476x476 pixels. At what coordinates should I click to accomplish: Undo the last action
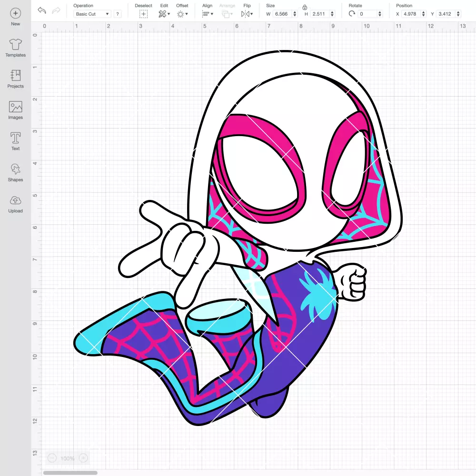[42, 10]
